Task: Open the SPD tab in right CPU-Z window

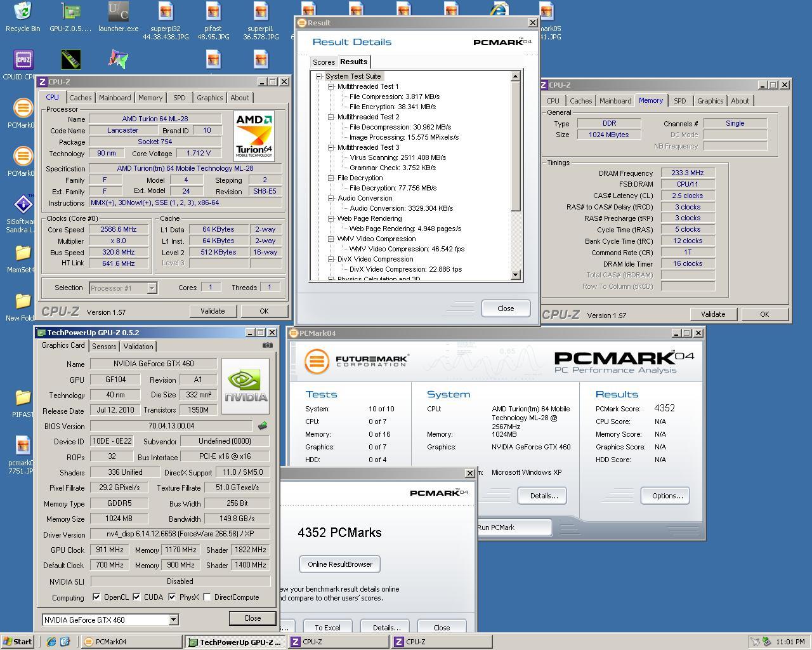Action: (680, 101)
